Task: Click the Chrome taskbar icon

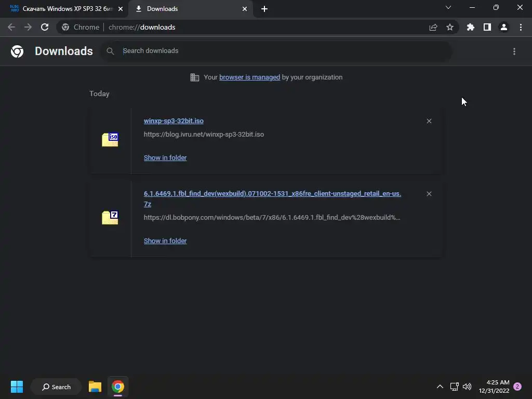Action: coord(118,387)
